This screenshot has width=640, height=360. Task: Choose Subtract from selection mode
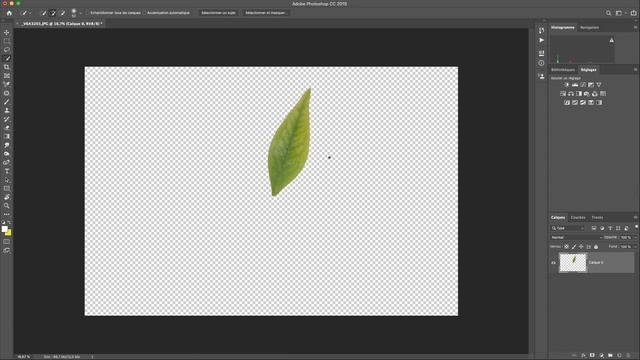(62, 13)
